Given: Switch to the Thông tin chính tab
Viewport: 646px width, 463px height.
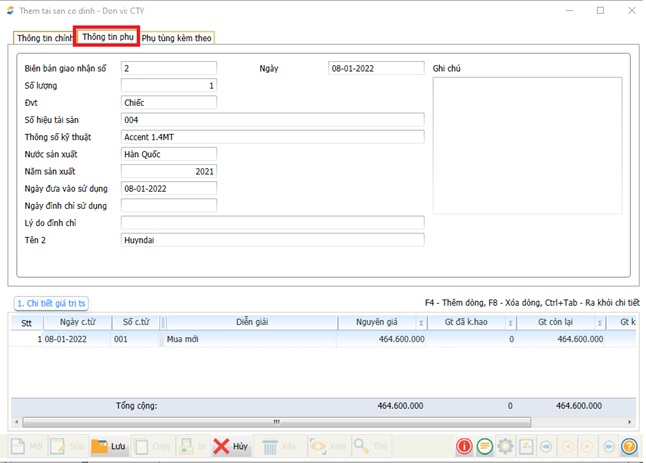Looking at the screenshot, I should pos(44,38).
